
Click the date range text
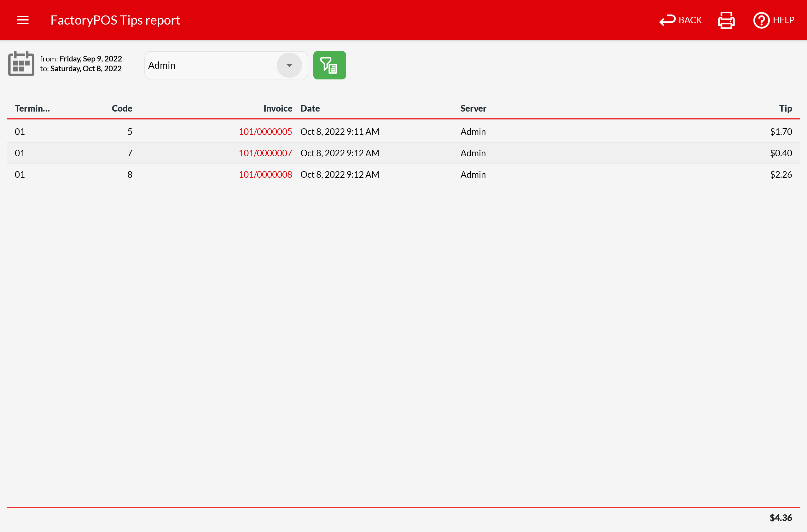[81, 64]
